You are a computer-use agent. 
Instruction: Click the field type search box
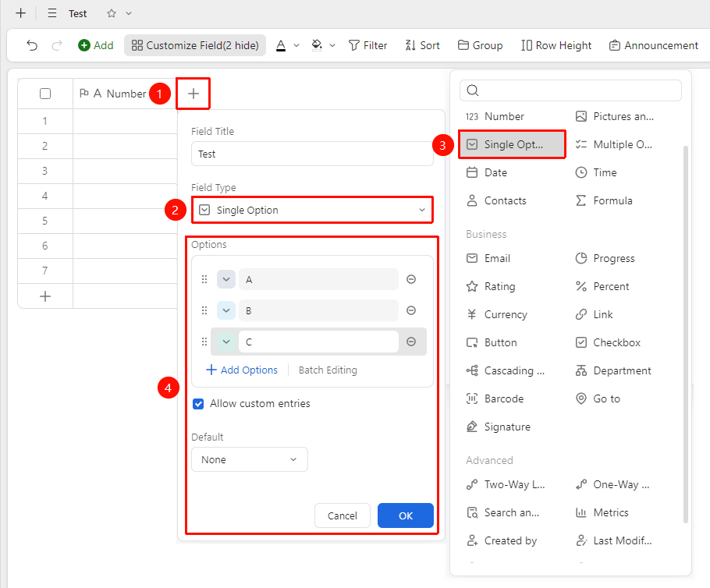click(570, 90)
